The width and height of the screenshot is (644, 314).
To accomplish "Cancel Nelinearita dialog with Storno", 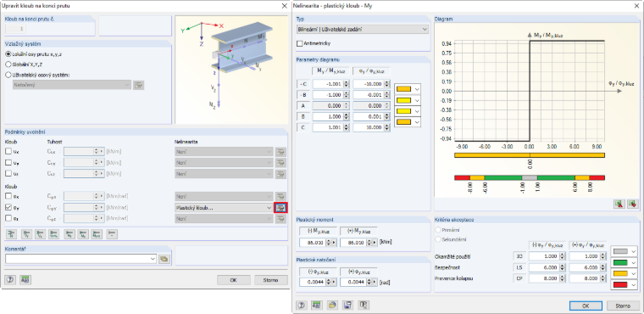I will pyautogui.click(x=623, y=306).
